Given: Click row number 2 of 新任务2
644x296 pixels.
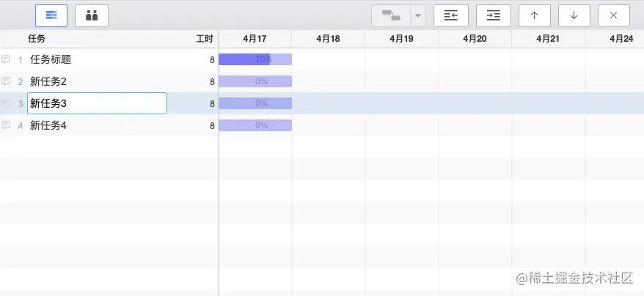Looking at the screenshot, I should point(21,82).
